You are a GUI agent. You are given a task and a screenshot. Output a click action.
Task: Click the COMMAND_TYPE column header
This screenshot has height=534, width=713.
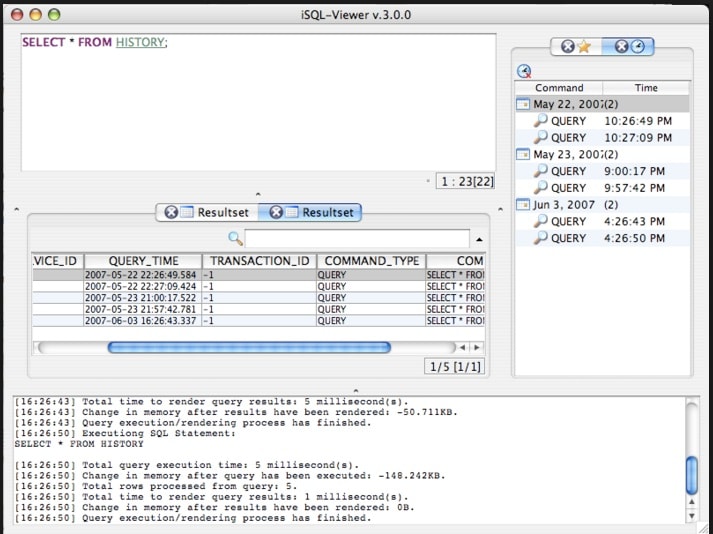(x=372, y=261)
